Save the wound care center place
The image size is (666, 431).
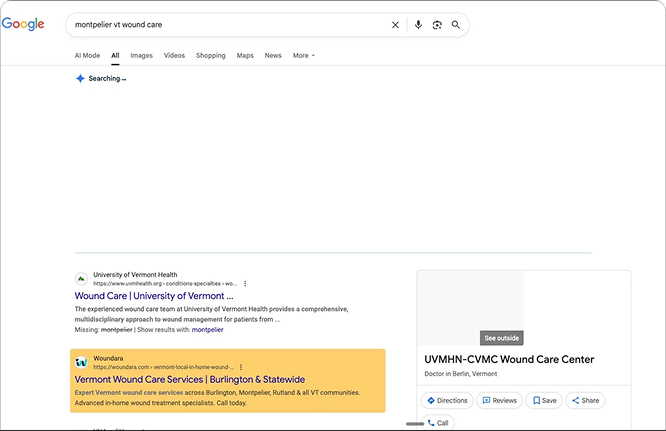(x=544, y=400)
